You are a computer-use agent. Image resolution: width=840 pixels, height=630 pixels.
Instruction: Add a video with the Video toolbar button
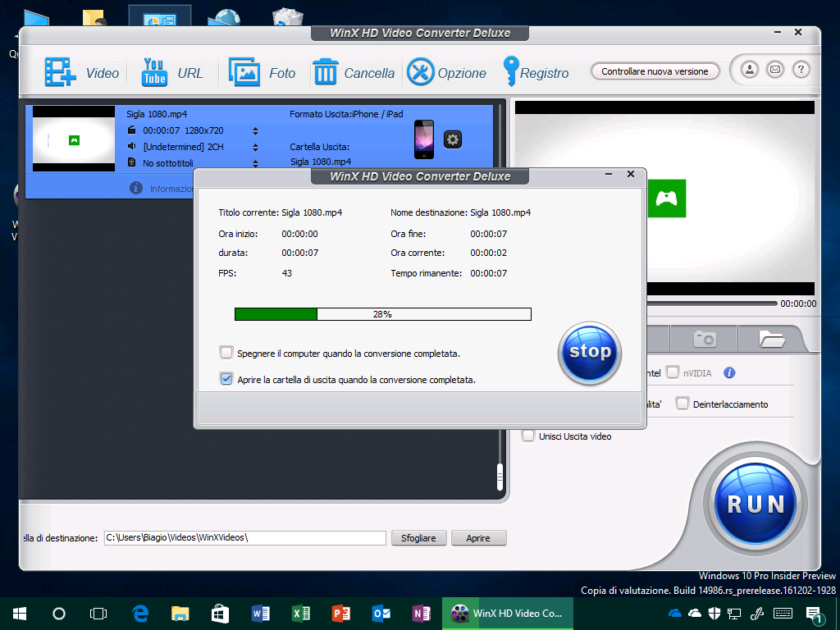(81, 73)
